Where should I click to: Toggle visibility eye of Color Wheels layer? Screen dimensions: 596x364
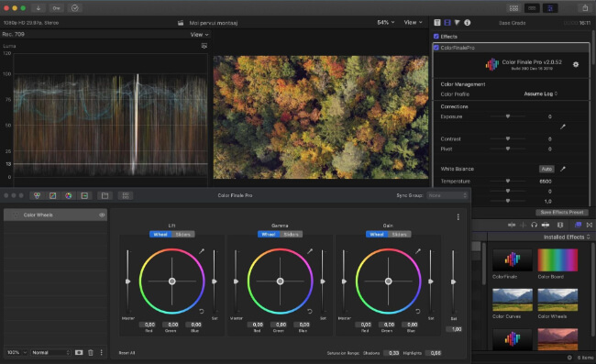(102, 215)
